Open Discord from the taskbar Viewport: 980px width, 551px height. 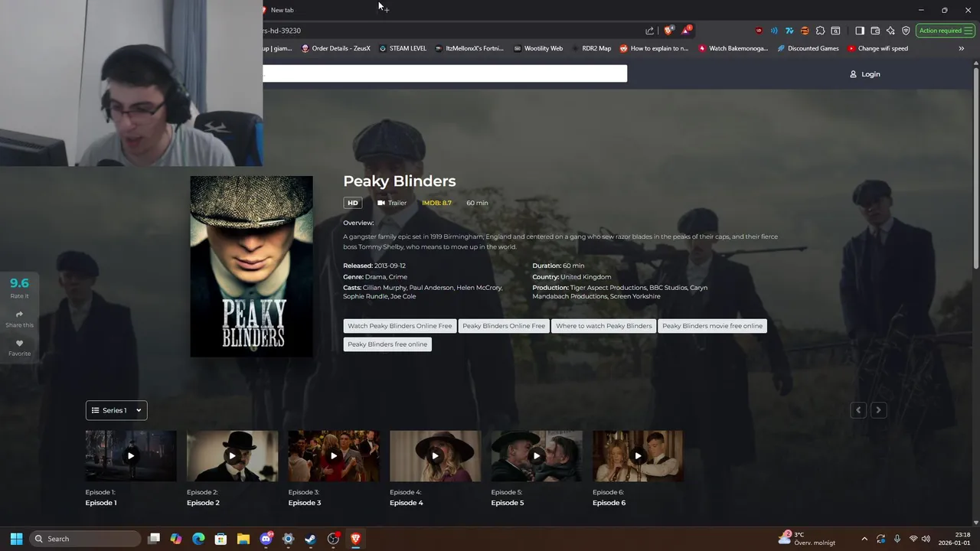click(x=266, y=539)
